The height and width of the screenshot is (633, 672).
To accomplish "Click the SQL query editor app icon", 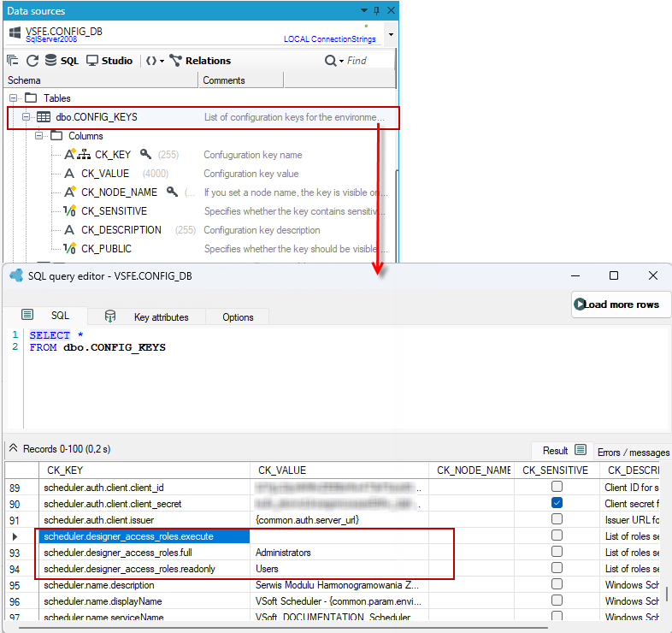I will tap(16, 275).
